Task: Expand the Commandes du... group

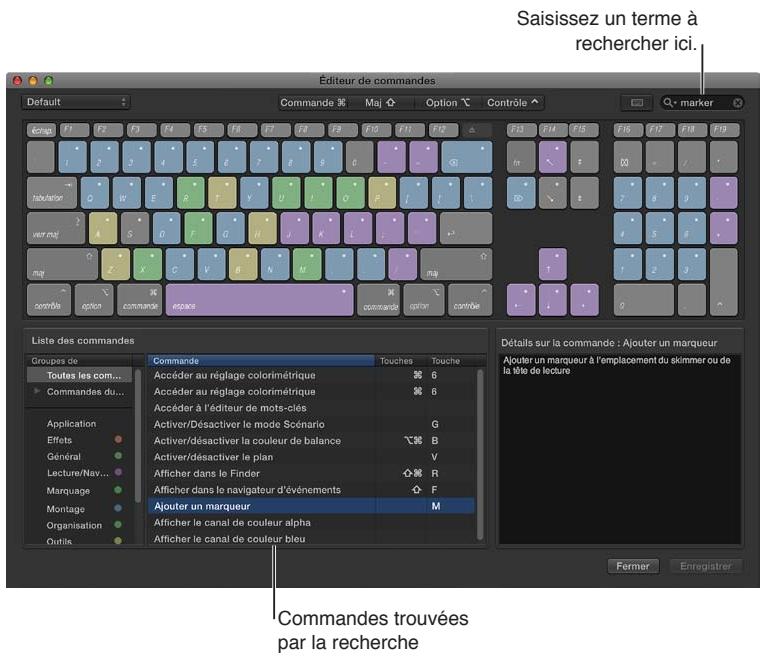Action: [x=38, y=391]
